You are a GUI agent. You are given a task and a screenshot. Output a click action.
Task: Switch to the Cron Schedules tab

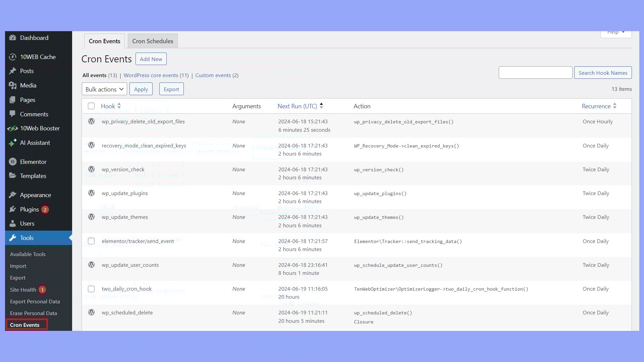[153, 41]
